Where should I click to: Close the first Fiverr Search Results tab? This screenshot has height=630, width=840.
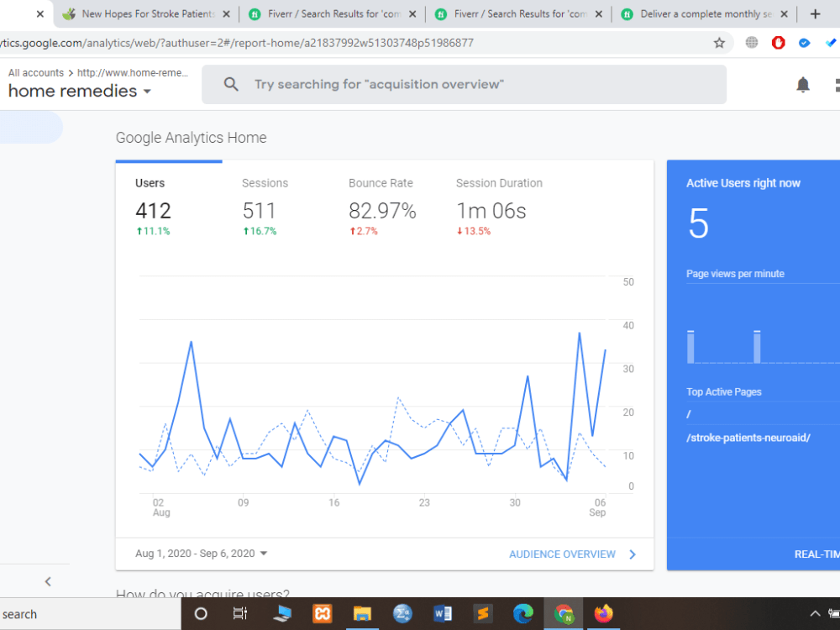(412, 14)
